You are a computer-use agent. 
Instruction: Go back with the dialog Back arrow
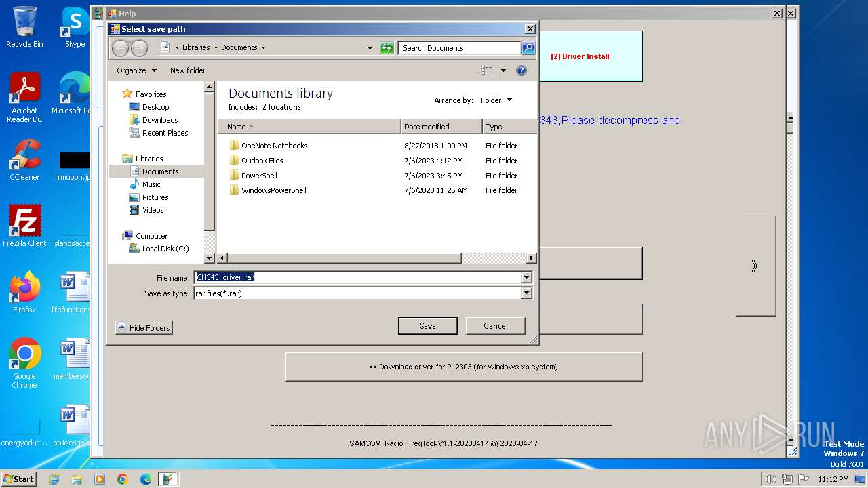120,47
